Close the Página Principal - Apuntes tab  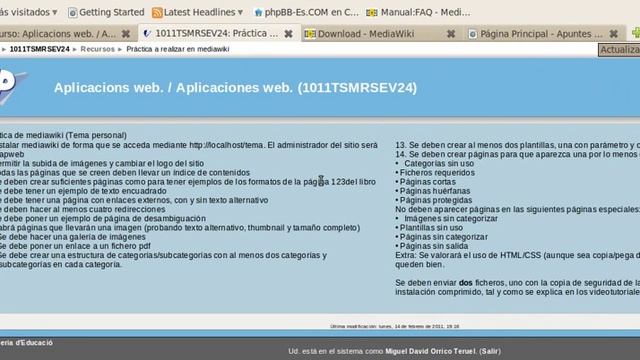tap(613, 34)
